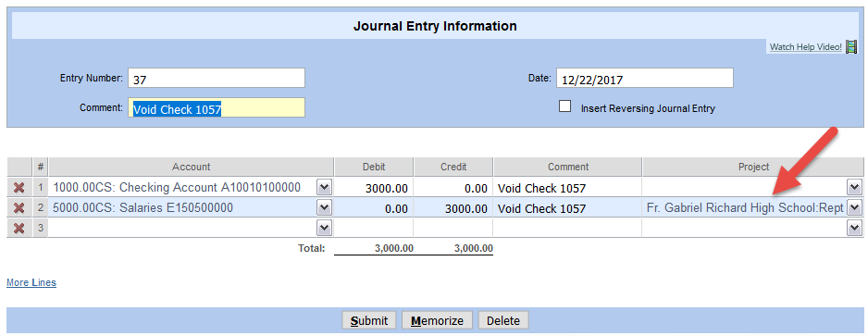Click Credit cell 0.00 in row 1
Image resolution: width=868 pixels, height=336 pixels.
click(453, 188)
